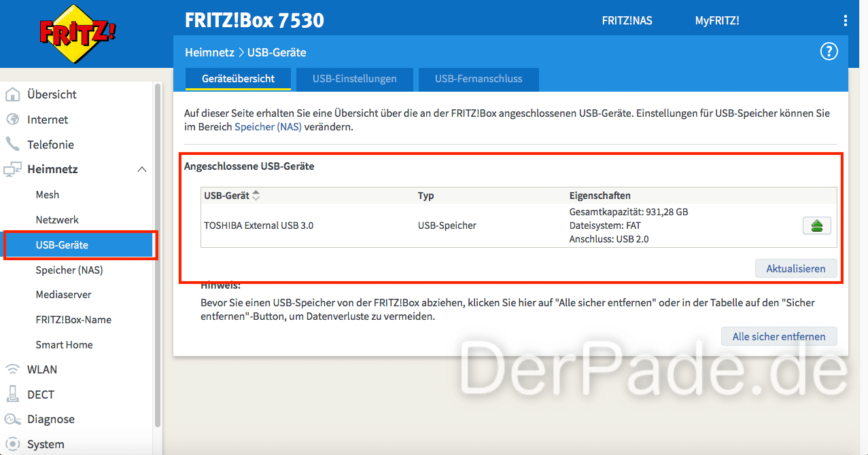Open FRITZ!Box-Name in the sidebar
Screen dimensions: 868x455
coord(73,320)
